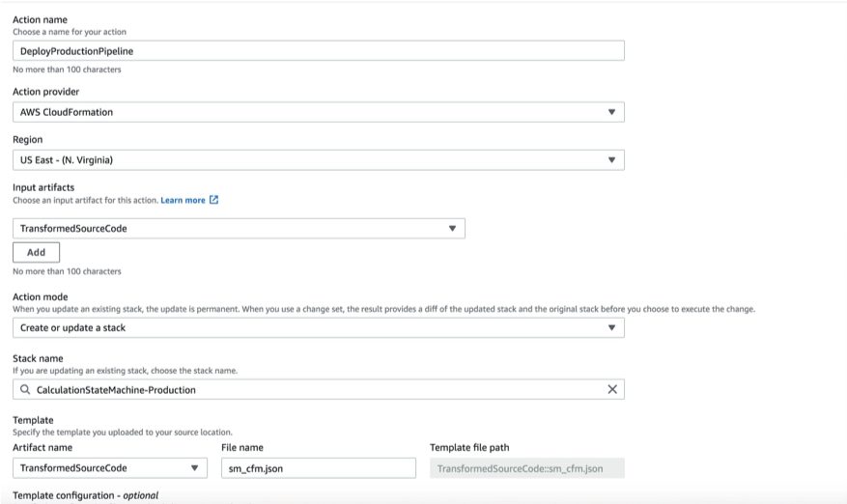Click the 'Template configuration - optional' label
The height and width of the screenshot is (504, 847).
pos(85,495)
